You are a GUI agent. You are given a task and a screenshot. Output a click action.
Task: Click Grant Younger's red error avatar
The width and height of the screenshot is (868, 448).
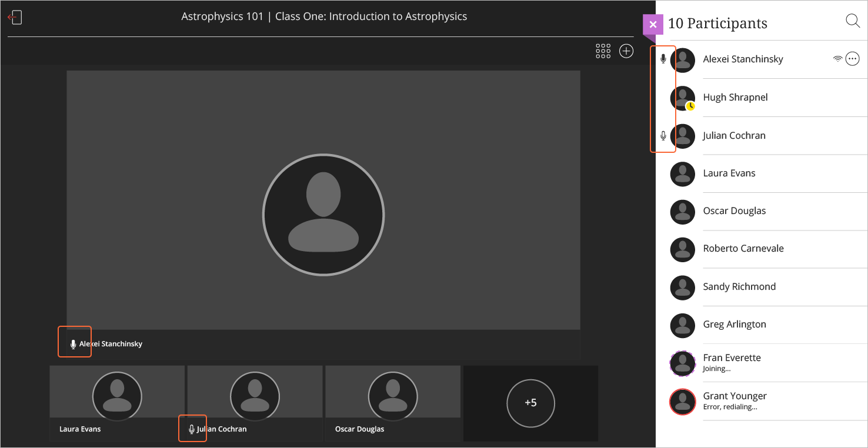point(682,402)
